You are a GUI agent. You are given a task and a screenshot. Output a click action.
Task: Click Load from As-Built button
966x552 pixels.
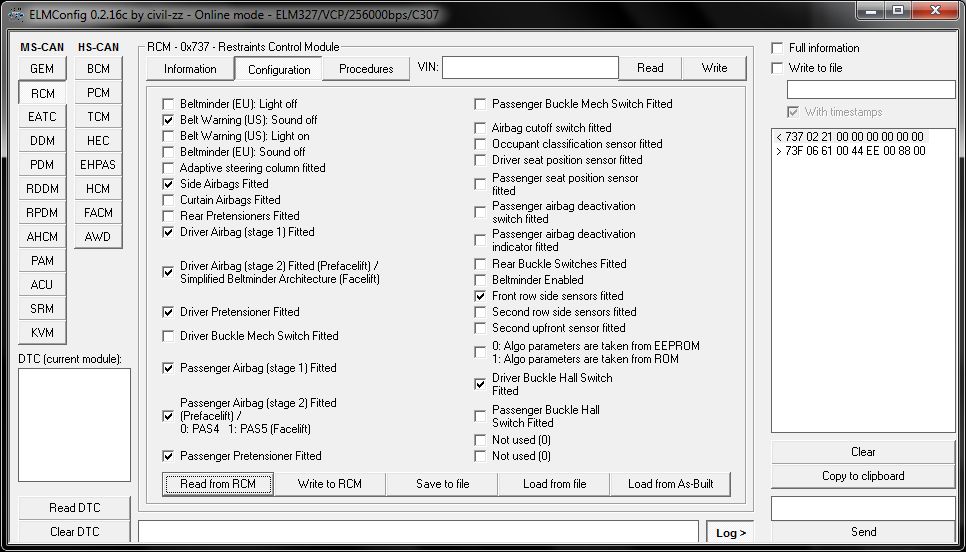point(670,484)
